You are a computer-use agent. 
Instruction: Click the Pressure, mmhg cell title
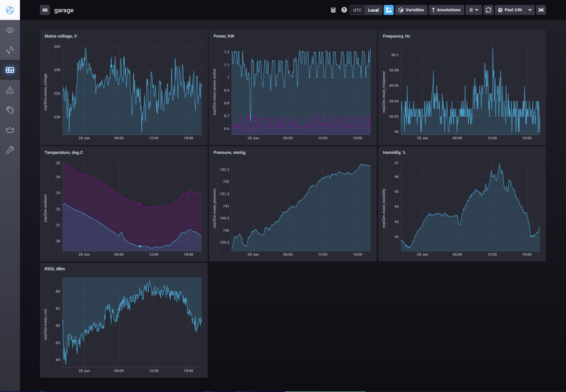coord(230,153)
